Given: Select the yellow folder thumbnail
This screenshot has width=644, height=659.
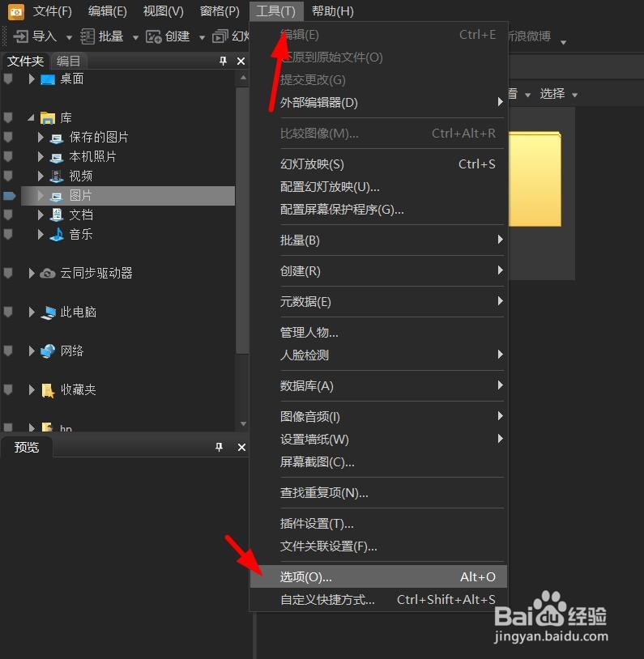Looking at the screenshot, I should pos(534,180).
